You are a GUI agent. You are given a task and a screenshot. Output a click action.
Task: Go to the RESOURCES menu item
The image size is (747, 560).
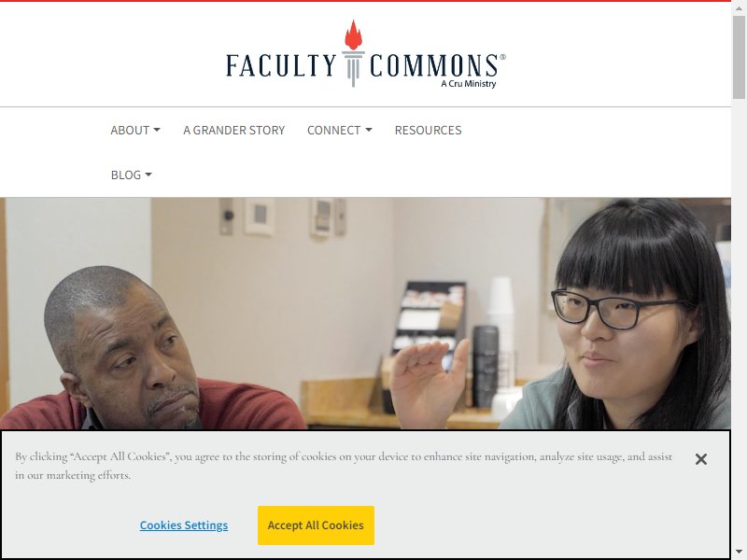pyautogui.click(x=428, y=130)
